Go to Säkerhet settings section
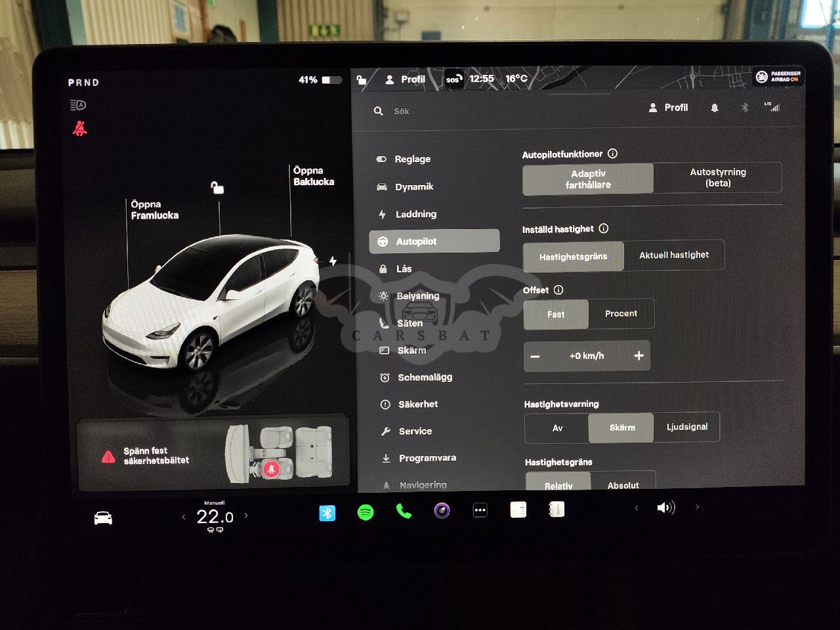 pyautogui.click(x=417, y=404)
